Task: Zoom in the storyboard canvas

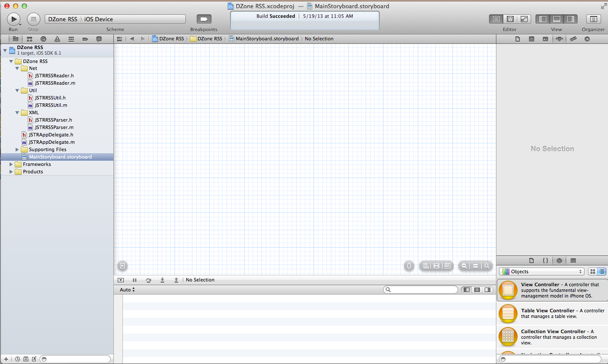Action: [487, 266]
